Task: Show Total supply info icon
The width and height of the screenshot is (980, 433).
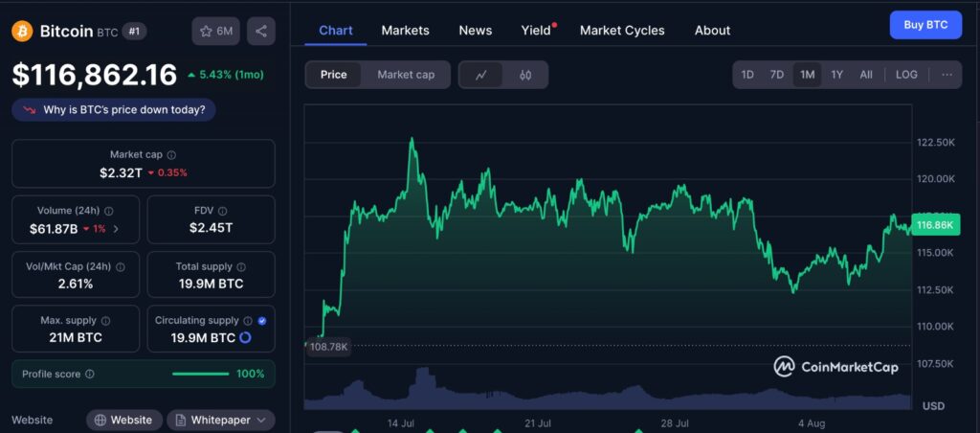Action: [x=241, y=266]
